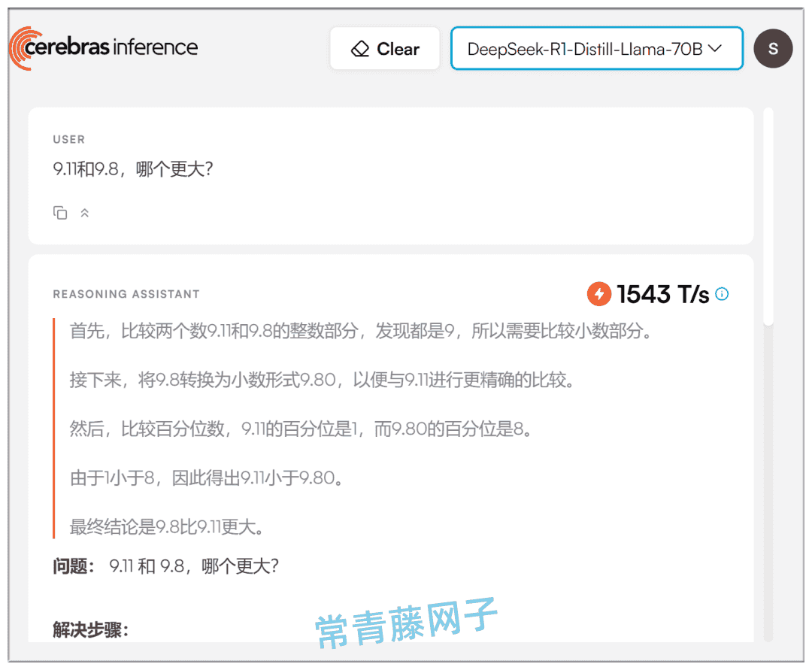Viewport: 812px width, 670px height.
Task: Click the reasoning line starting '然后，比较百分位数'
Action: point(301,429)
